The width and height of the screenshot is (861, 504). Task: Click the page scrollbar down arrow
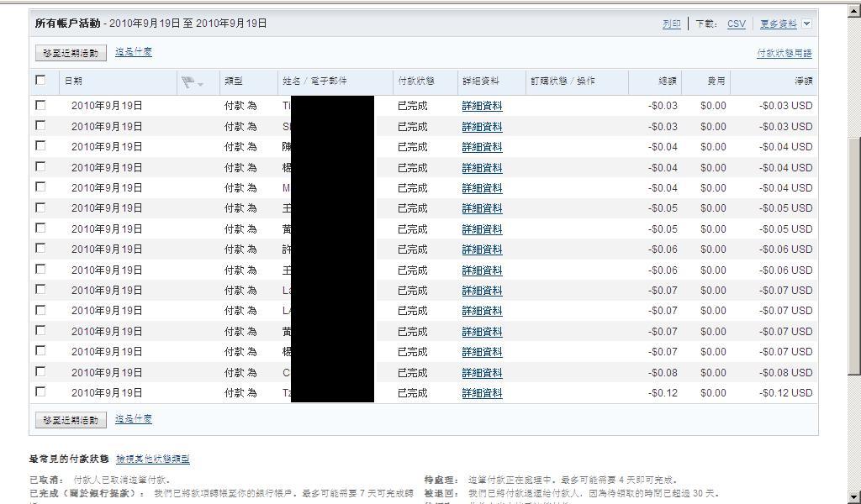[x=854, y=497]
